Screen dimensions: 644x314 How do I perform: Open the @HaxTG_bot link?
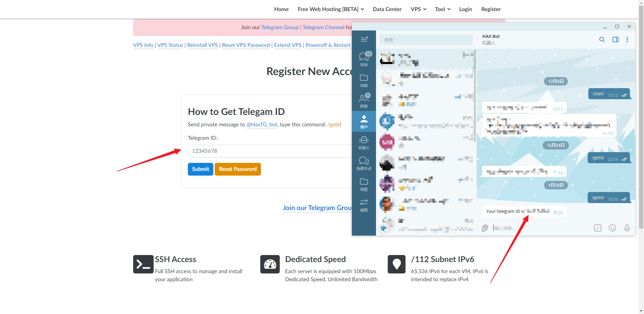click(262, 125)
